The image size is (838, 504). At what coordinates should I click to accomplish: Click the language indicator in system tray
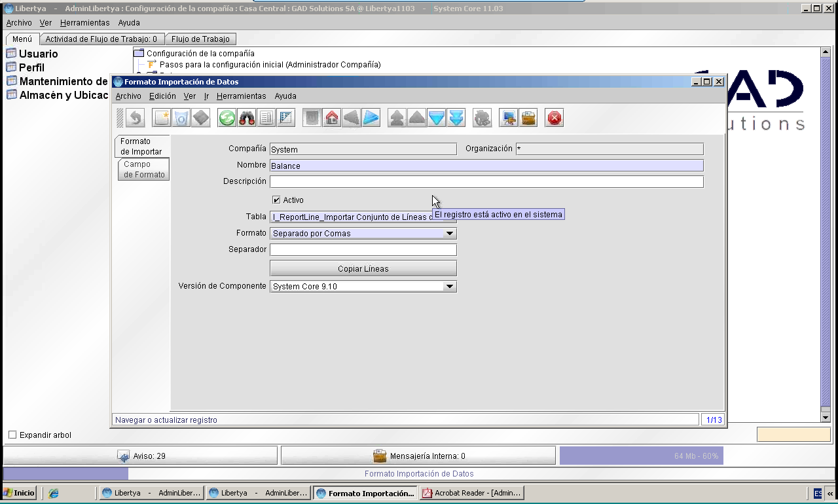click(818, 493)
